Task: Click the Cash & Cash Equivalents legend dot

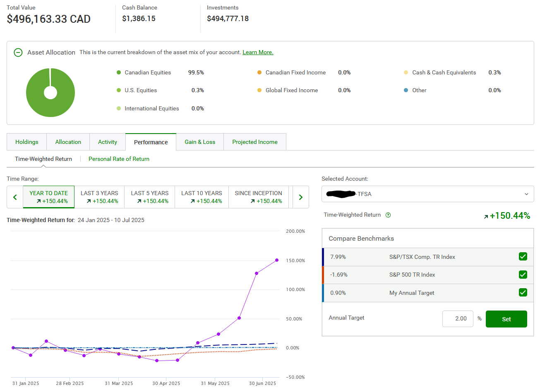Action: pyautogui.click(x=406, y=72)
